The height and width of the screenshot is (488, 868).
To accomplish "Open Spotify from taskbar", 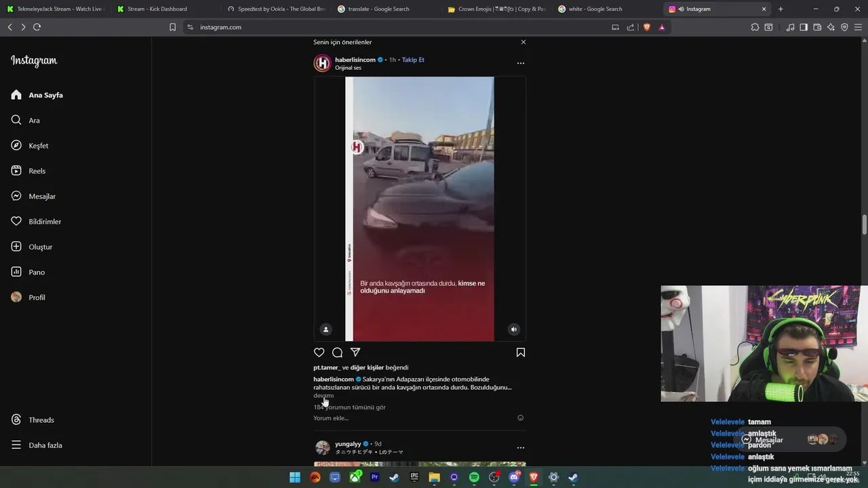I will (x=474, y=477).
